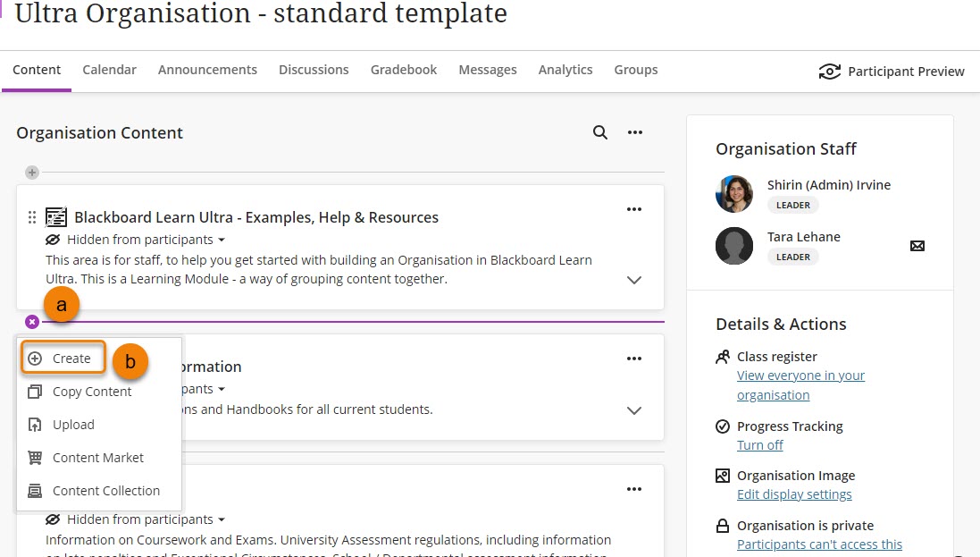This screenshot has height=557, width=980.
Task: Close the add menu with purple X icon
Action: tap(32, 322)
